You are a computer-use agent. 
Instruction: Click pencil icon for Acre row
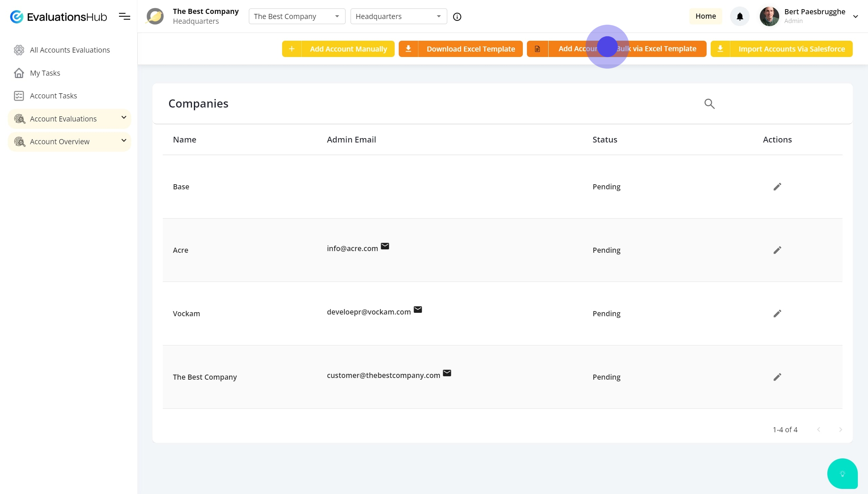pos(777,250)
